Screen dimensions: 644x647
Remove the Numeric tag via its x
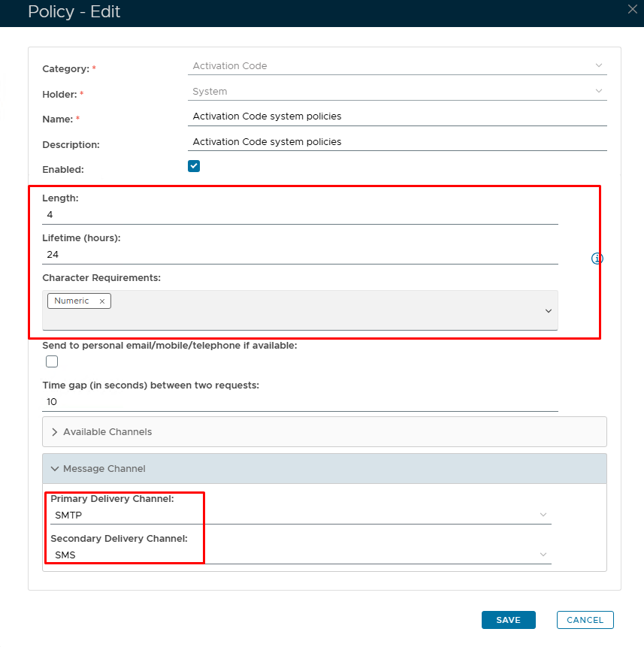pyautogui.click(x=102, y=301)
